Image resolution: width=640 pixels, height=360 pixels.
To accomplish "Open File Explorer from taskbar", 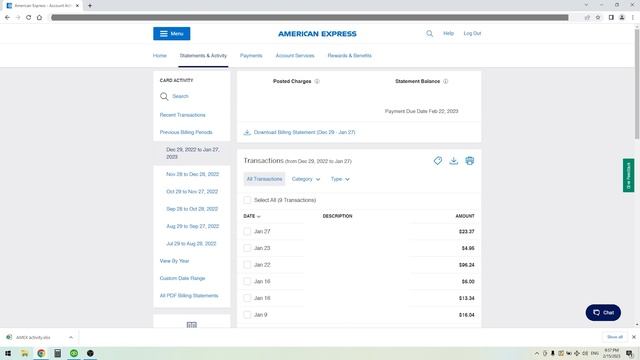I will (24, 353).
